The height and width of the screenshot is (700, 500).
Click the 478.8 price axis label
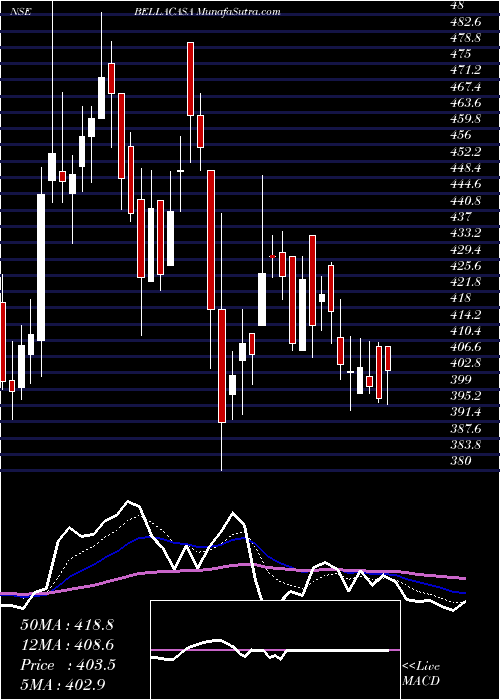click(x=467, y=38)
